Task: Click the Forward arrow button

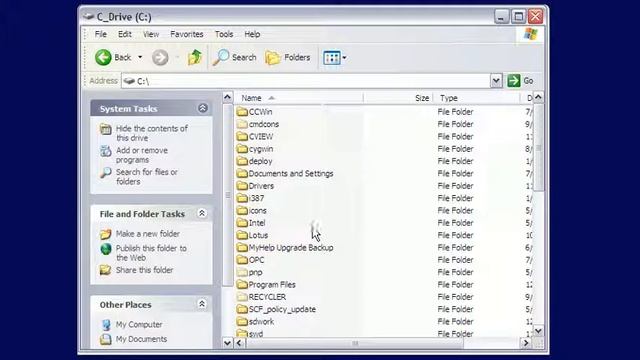Action: [160, 58]
